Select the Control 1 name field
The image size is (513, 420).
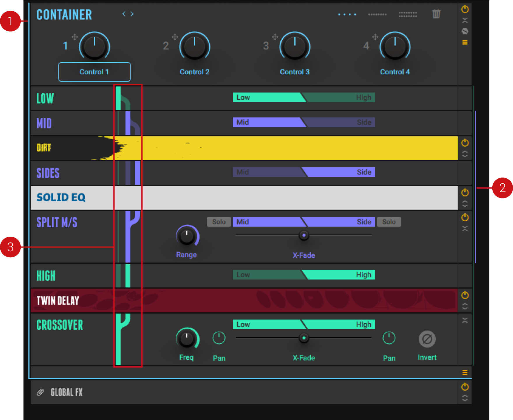click(94, 72)
